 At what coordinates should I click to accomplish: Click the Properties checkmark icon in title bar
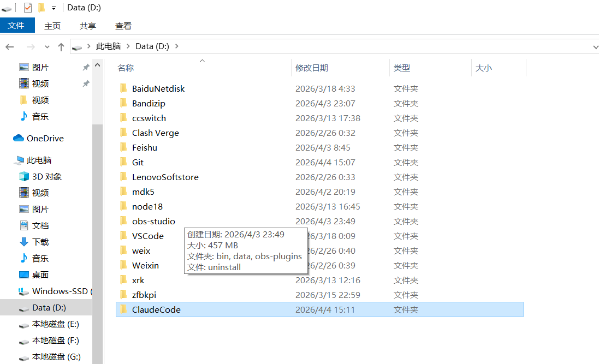click(27, 8)
